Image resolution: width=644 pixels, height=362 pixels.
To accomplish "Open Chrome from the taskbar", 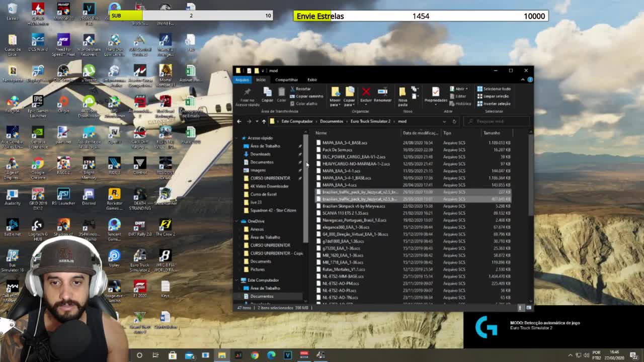I will click(255, 355).
